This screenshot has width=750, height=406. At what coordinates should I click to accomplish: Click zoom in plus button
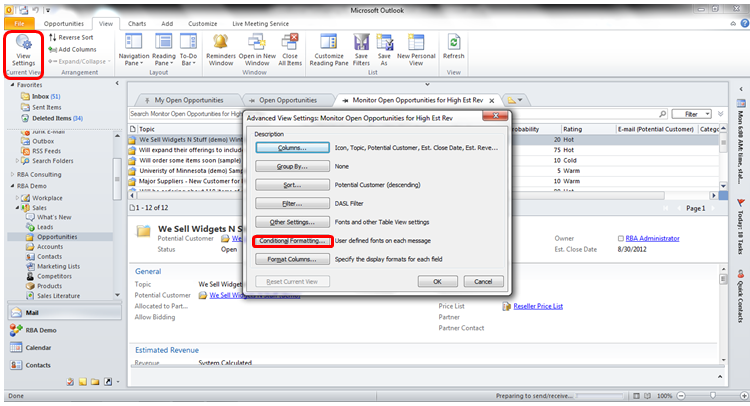pos(744,395)
